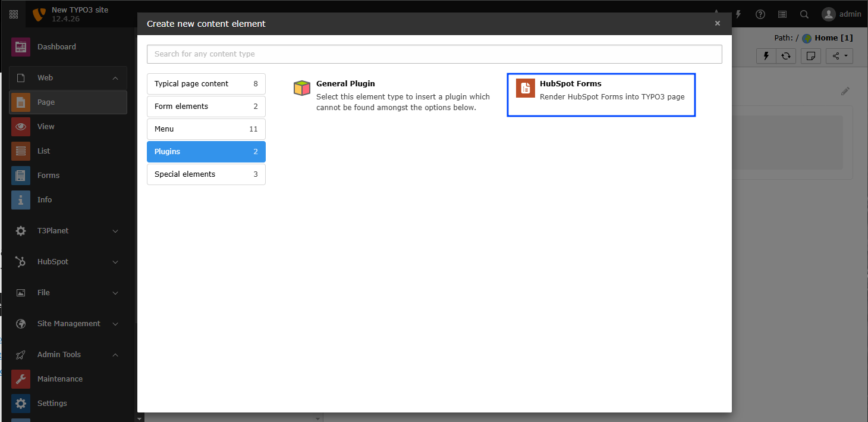Click the note icon button in toolbar
Screen dimensions: 868x422
pos(811,56)
